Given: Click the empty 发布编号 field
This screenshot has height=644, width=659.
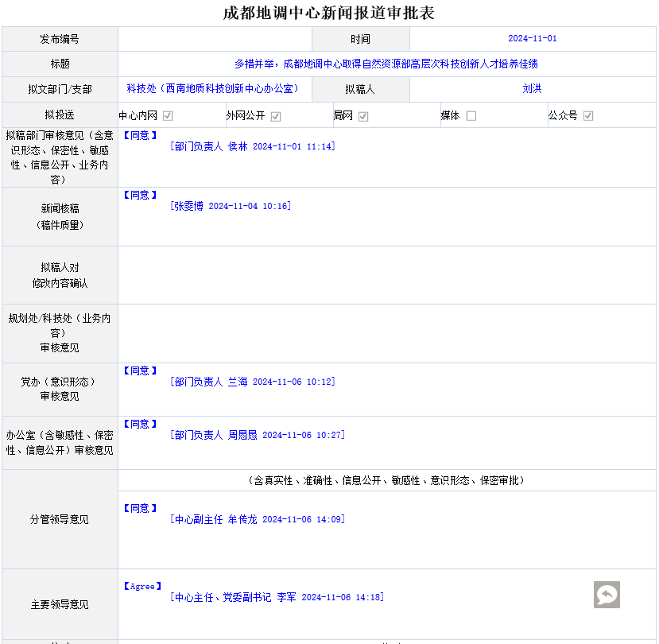Looking at the screenshot, I should 215,39.
